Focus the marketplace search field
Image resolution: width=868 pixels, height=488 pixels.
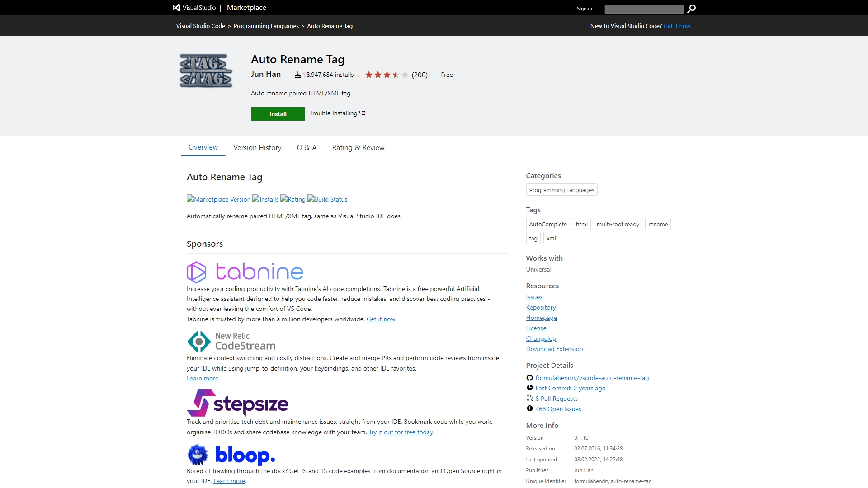click(x=644, y=9)
